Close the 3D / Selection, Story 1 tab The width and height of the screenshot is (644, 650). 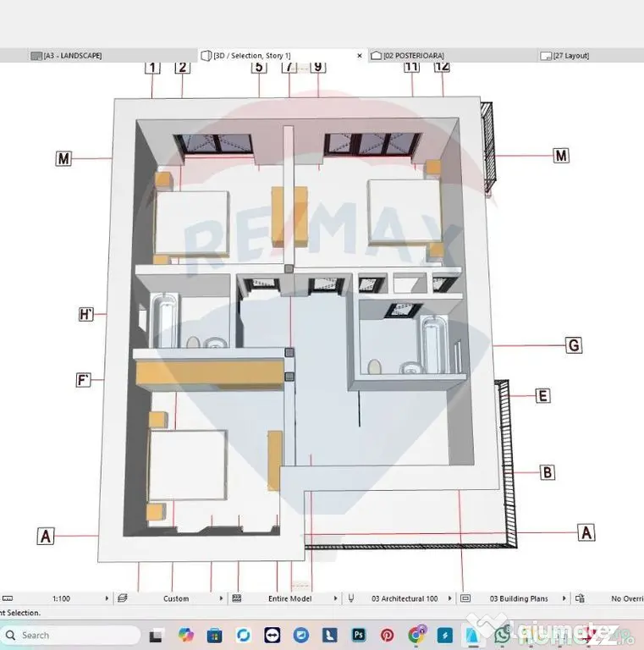[360, 56]
